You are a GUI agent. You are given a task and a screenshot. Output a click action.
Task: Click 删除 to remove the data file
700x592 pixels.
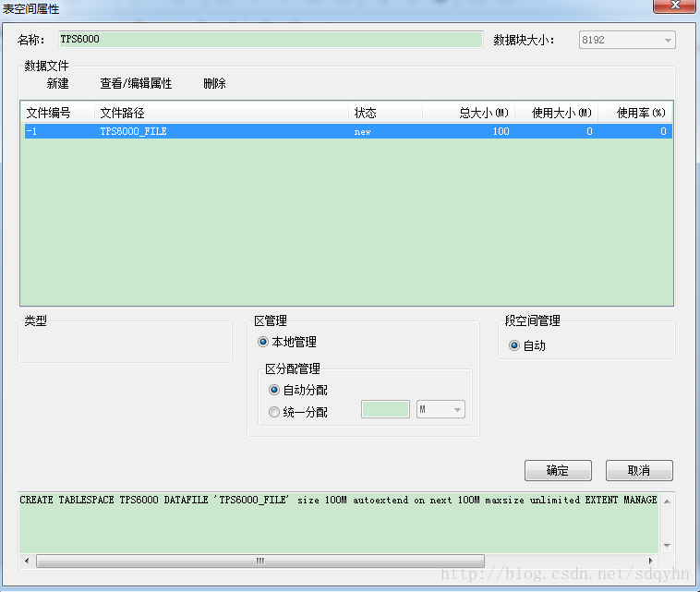click(x=215, y=83)
